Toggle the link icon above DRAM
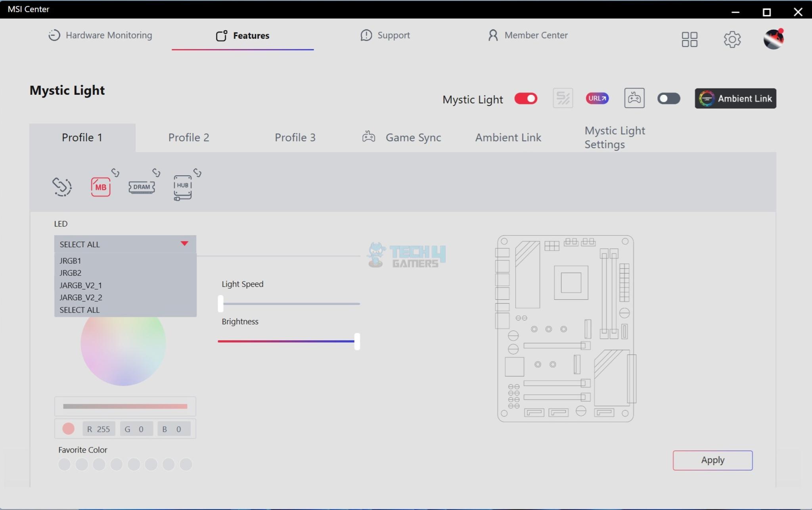 click(156, 173)
